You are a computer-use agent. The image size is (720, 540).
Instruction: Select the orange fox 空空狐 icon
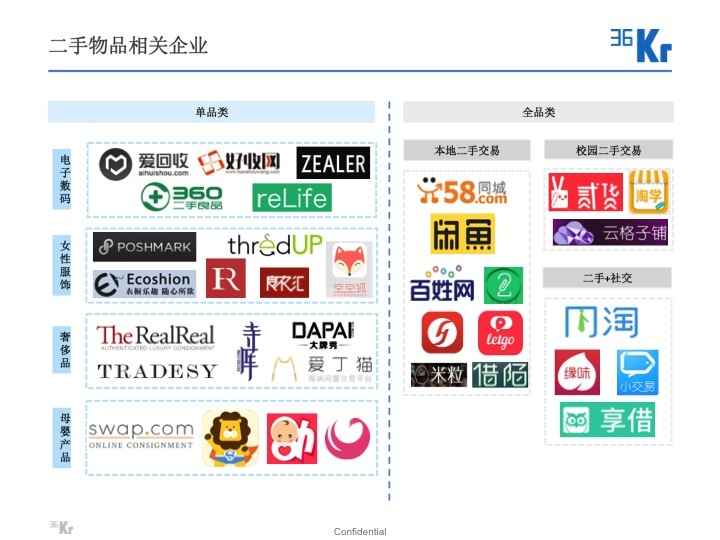pyautogui.click(x=351, y=270)
